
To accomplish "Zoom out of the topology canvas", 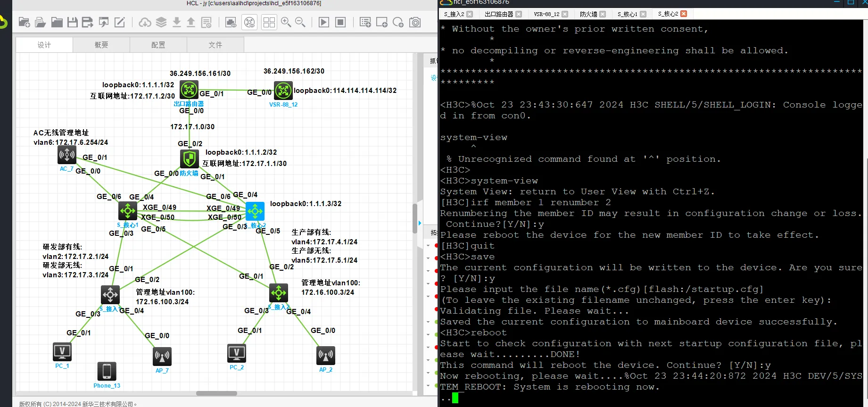I will 300,22.
